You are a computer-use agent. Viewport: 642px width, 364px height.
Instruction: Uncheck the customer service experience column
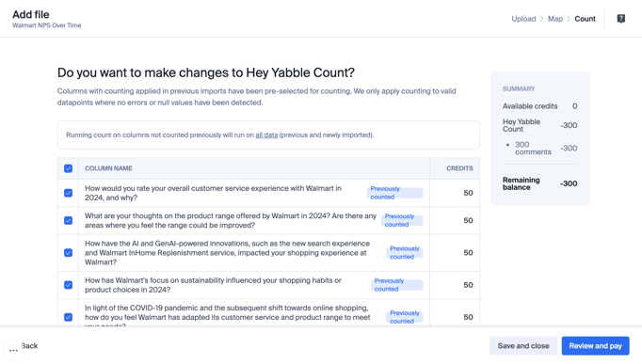point(69,193)
